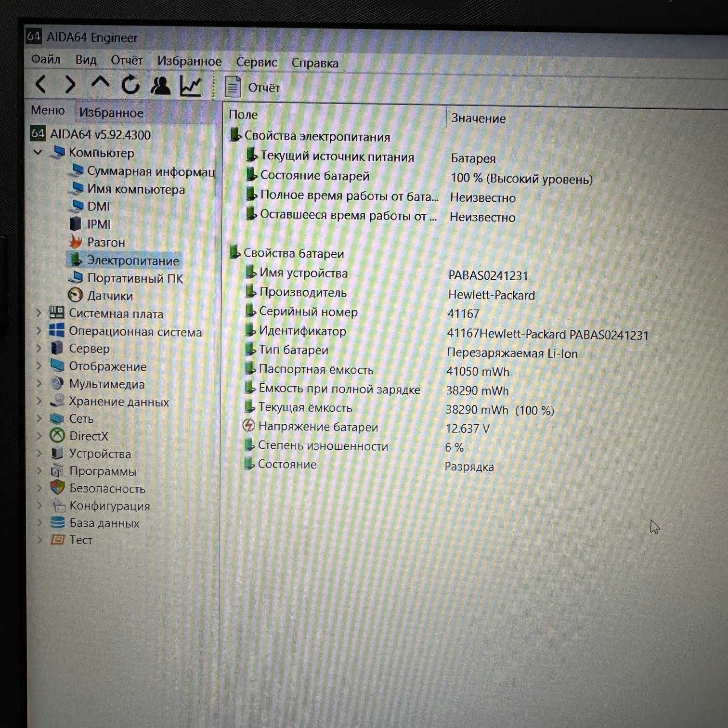
Task: Click the Отображение monitor icon
Action: click(x=57, y=365)
